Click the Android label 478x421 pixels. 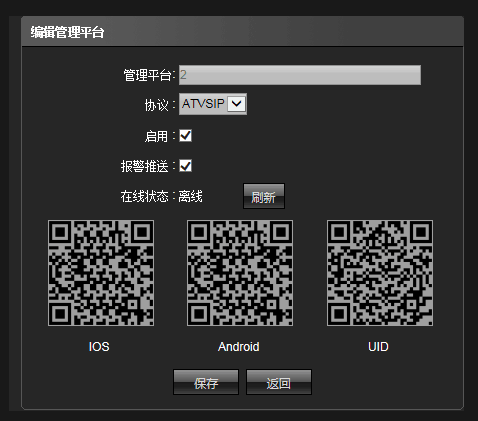coord(239,347)
